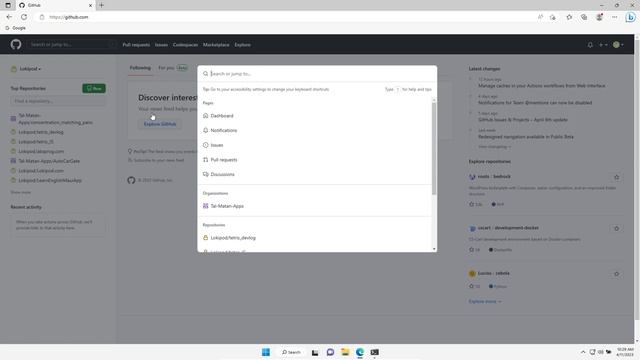
Task: Open the taskbar chat app icon
Action: coord(330,352)
